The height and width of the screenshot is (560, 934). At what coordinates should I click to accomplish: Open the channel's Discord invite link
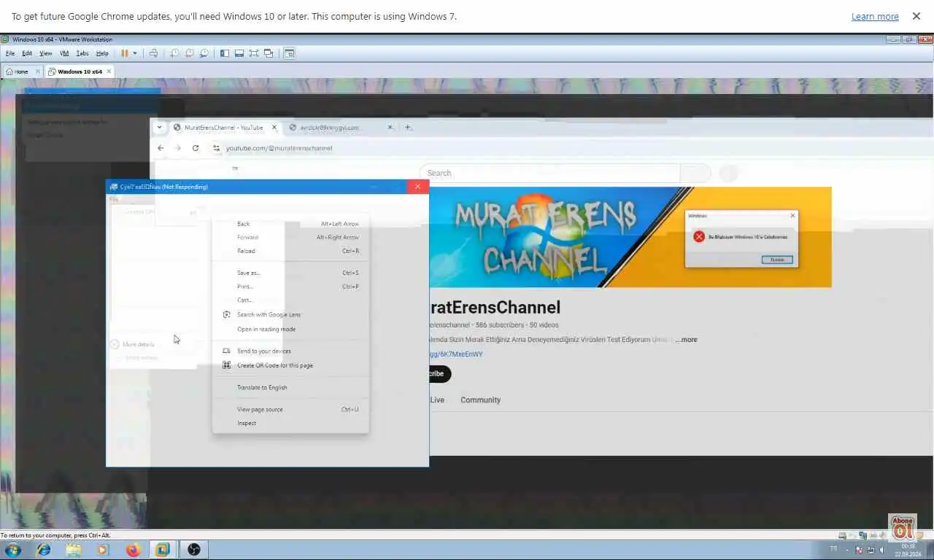tap(455, 354)
